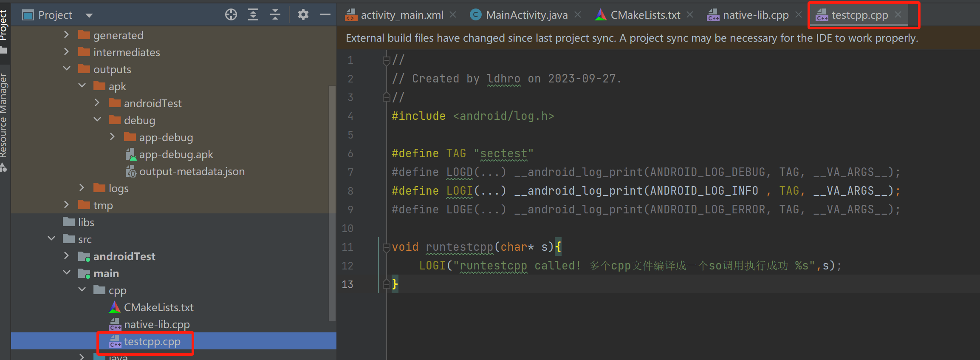Expand the logs folder
Viewport: 980px width, 360px height.
[82, 188]
